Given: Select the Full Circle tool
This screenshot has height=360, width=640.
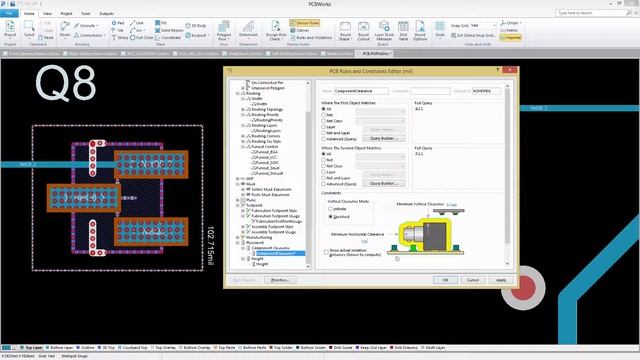Looking at the screenshot, I should click(x=141, y=37).
